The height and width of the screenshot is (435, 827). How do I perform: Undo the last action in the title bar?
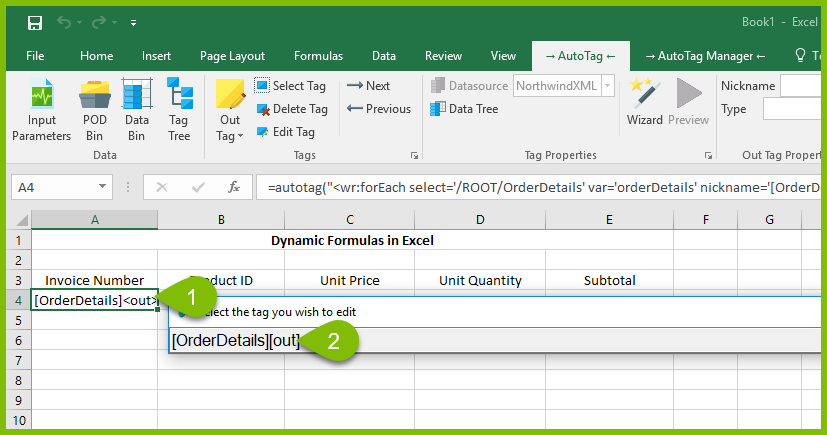coord(64,22)
